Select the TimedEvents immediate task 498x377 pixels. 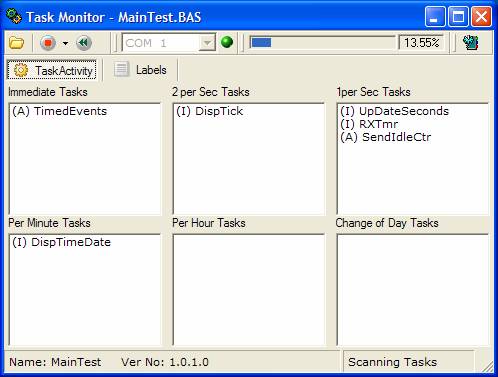coord(60,111)
